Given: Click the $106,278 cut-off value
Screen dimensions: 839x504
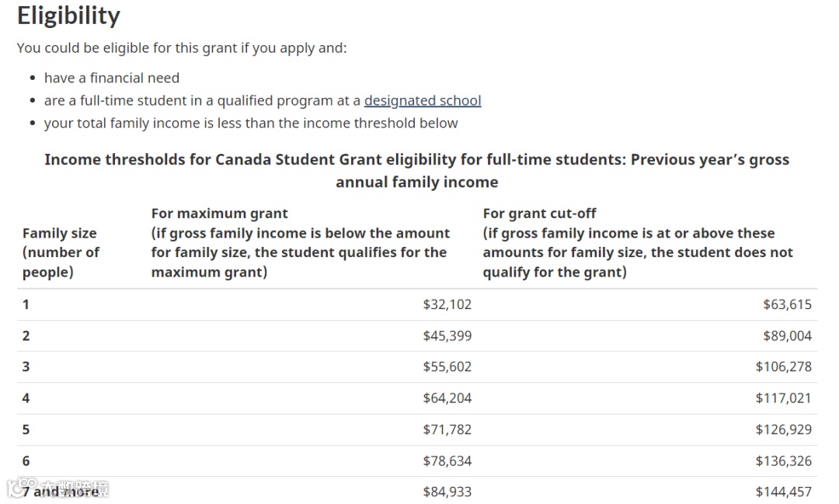Looking at the screenshot, I should pos(783,367).
